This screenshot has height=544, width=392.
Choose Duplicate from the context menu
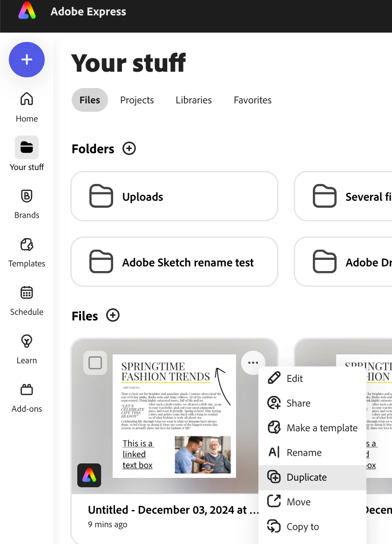pyautogui.click(x=312, y=477)
